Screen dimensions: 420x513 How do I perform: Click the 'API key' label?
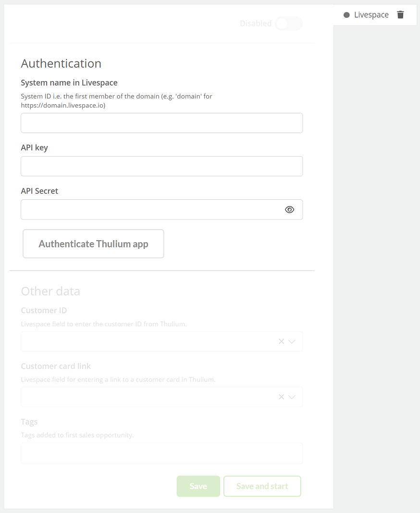tap(35, 147)
